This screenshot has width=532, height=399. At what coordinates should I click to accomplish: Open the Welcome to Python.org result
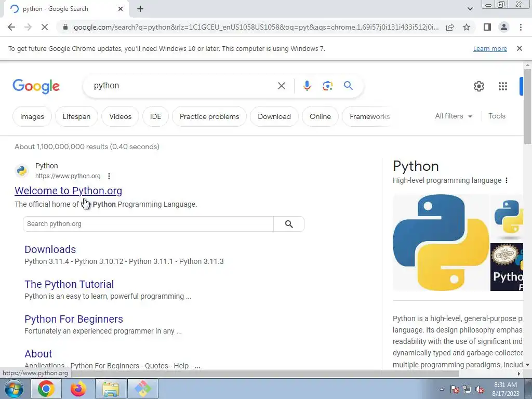pyautogui.click(x=68, y=191)
